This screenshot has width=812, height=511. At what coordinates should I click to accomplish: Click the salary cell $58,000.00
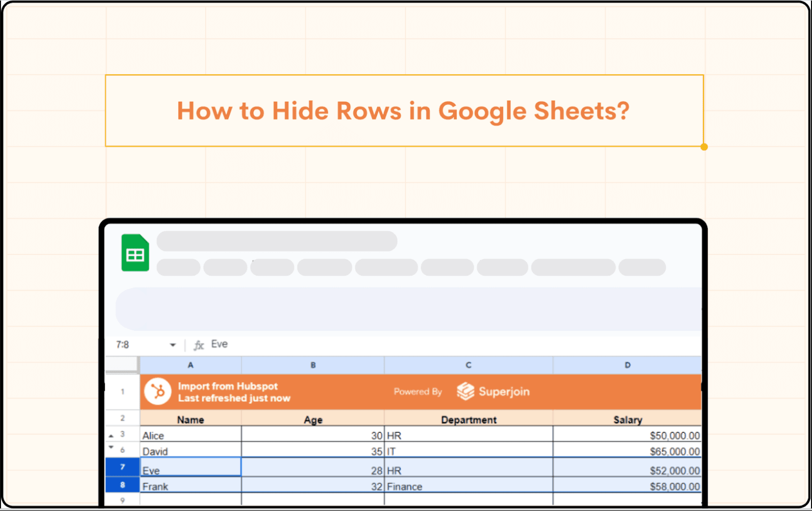click(x=627, y=485)
